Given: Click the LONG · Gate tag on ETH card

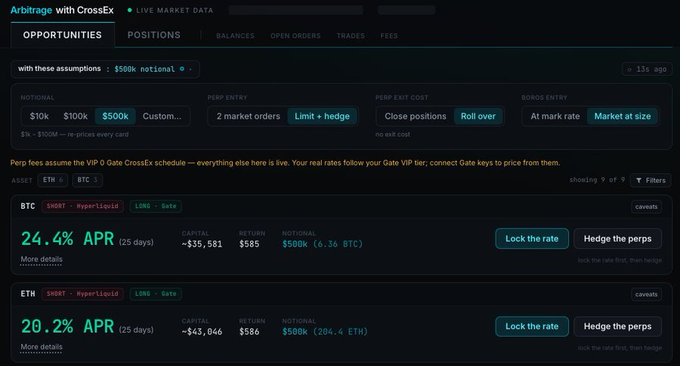Looking at the screenshot, I should [156, 294].
